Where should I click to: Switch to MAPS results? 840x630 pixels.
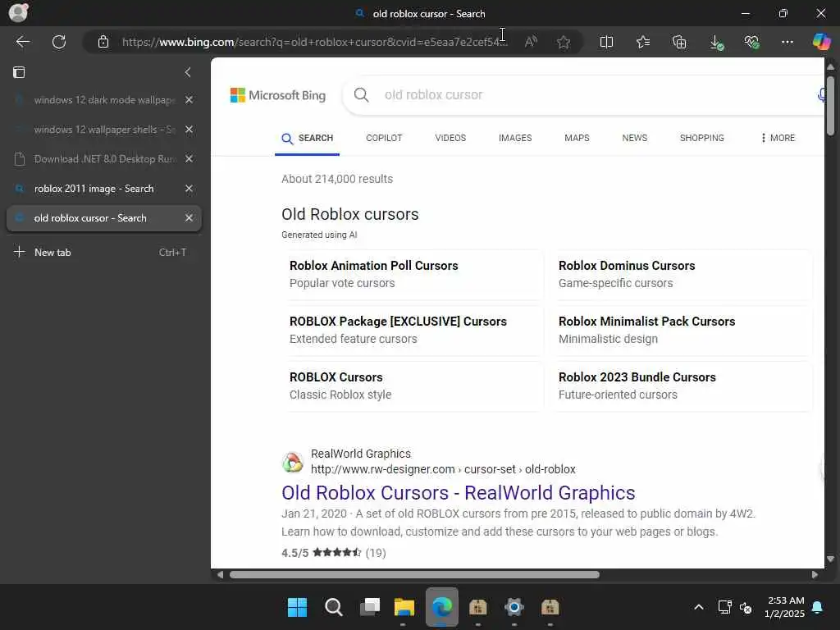577,138
